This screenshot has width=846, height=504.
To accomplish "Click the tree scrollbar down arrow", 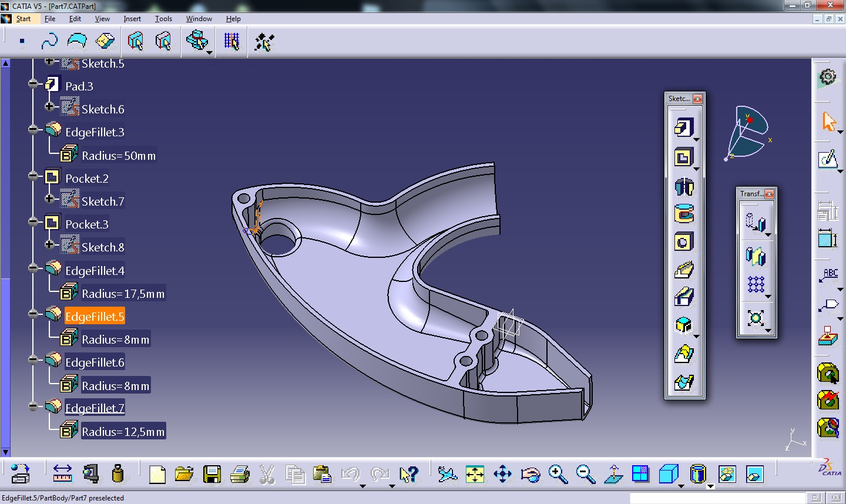I will pos(5,452).
